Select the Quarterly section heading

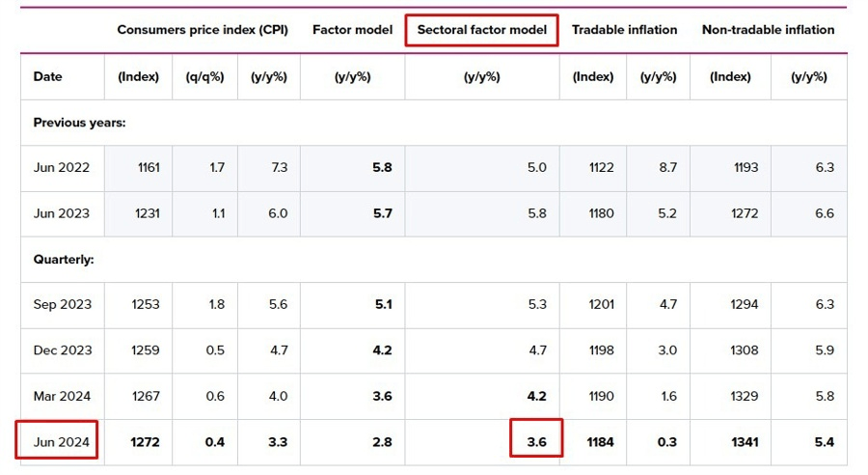click(63, 260)
